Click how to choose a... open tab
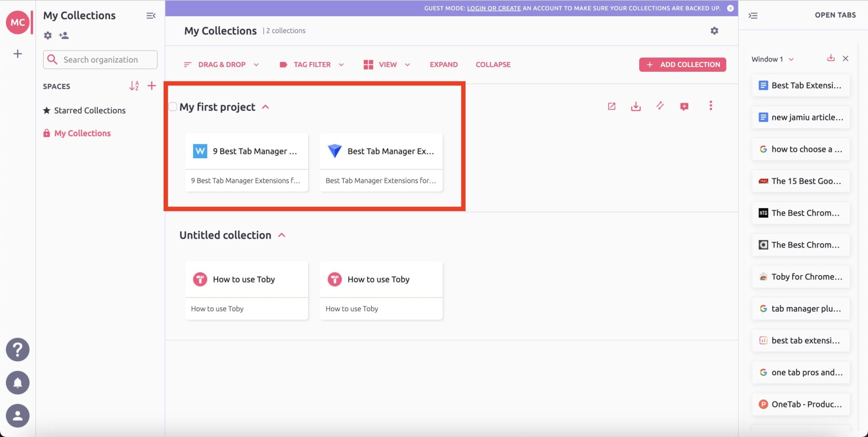The height and width of the screenshot is (437, 868). (801, 149)
